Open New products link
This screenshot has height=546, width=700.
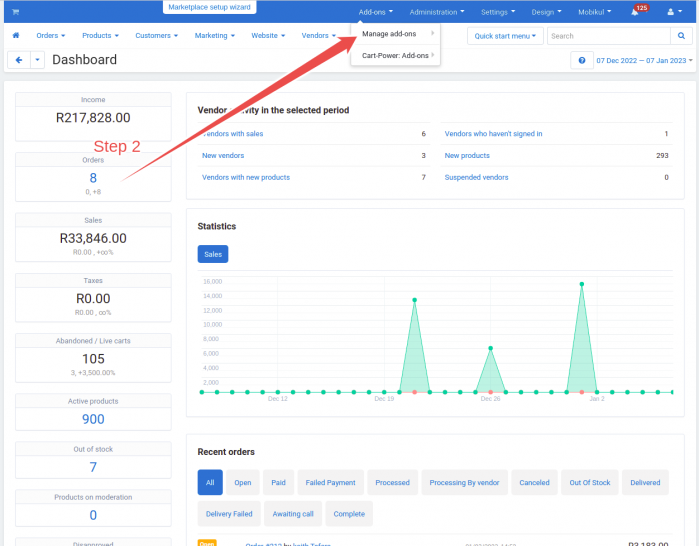click(x=467, y=155)
